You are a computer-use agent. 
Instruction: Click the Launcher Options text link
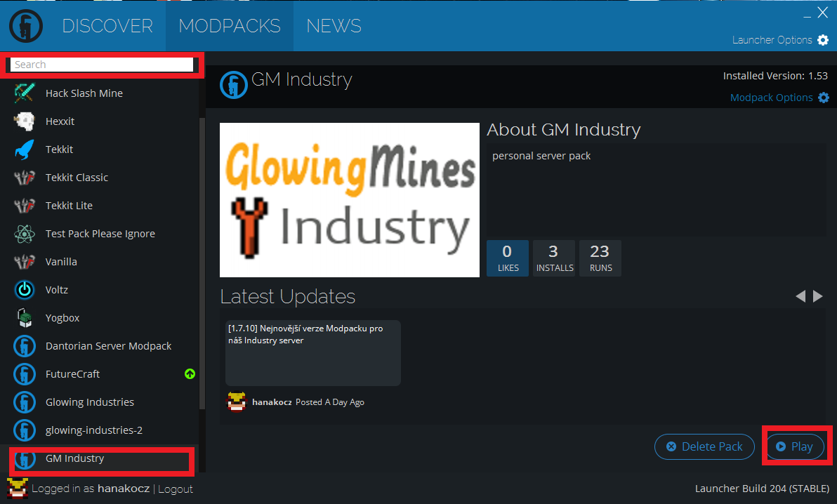(772, 40)
